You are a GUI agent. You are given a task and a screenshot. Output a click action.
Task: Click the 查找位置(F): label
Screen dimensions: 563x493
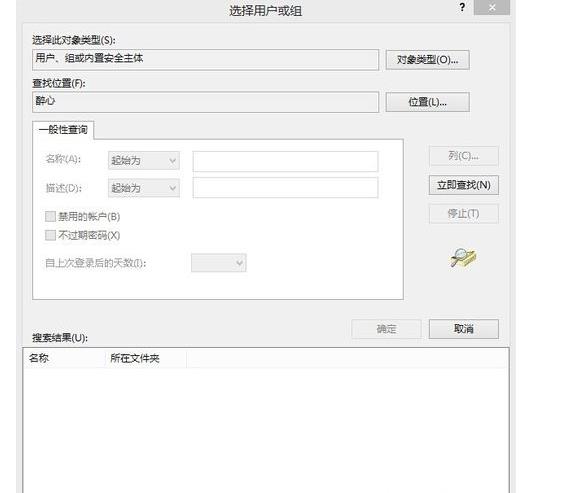click(59, 83)
